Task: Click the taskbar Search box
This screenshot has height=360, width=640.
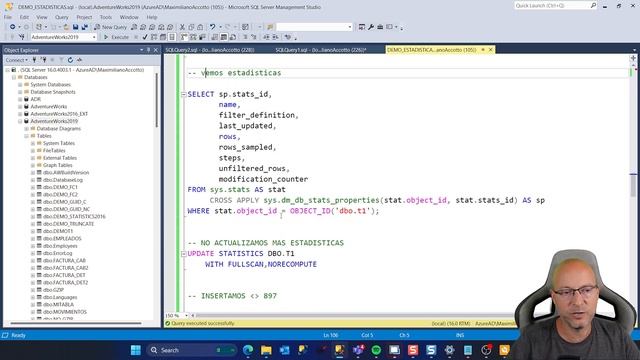Action: pos(192,350)
